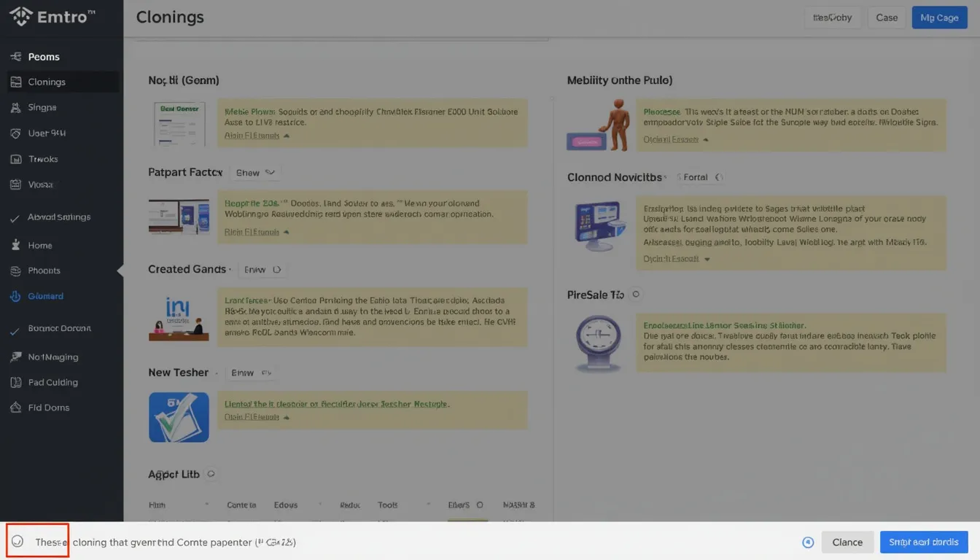
Task: Click the Clance button
Action: [847, 542]
